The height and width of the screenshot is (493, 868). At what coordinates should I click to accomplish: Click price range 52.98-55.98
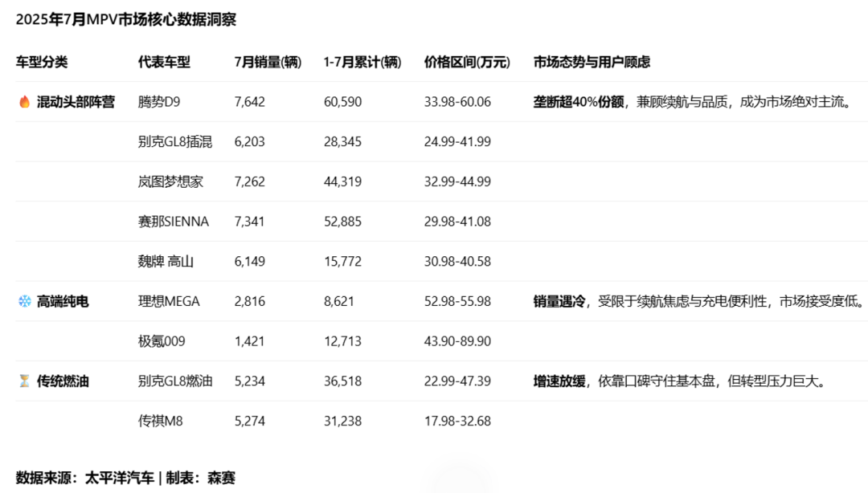458,302
